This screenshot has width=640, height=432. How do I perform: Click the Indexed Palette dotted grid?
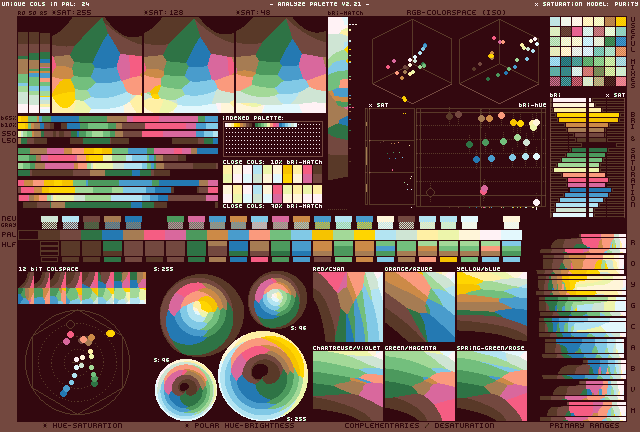tap(273, 139)
